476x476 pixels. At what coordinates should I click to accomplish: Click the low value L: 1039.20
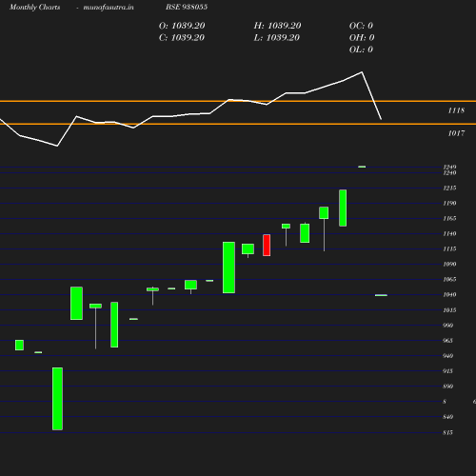coord(277,38)
